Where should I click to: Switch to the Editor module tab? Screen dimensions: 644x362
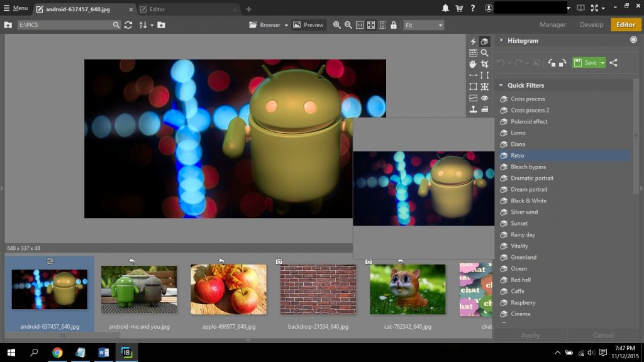[626, 25]
